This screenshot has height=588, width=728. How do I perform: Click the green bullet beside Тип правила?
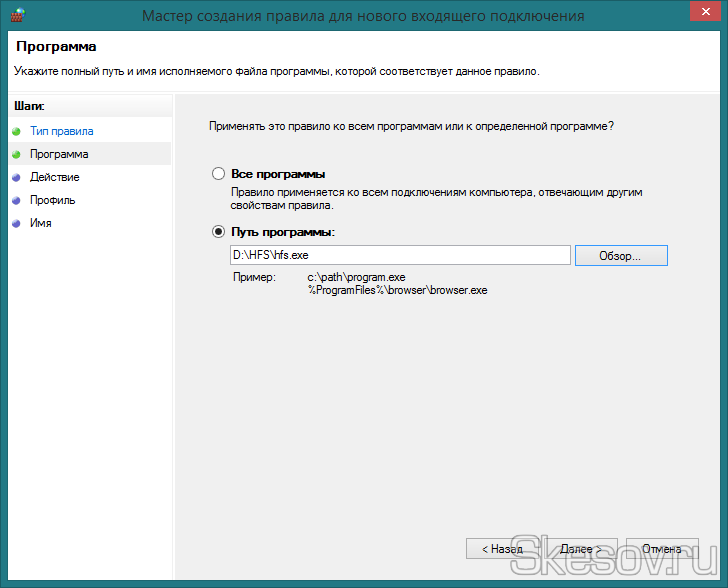click(x=16, y=131)
